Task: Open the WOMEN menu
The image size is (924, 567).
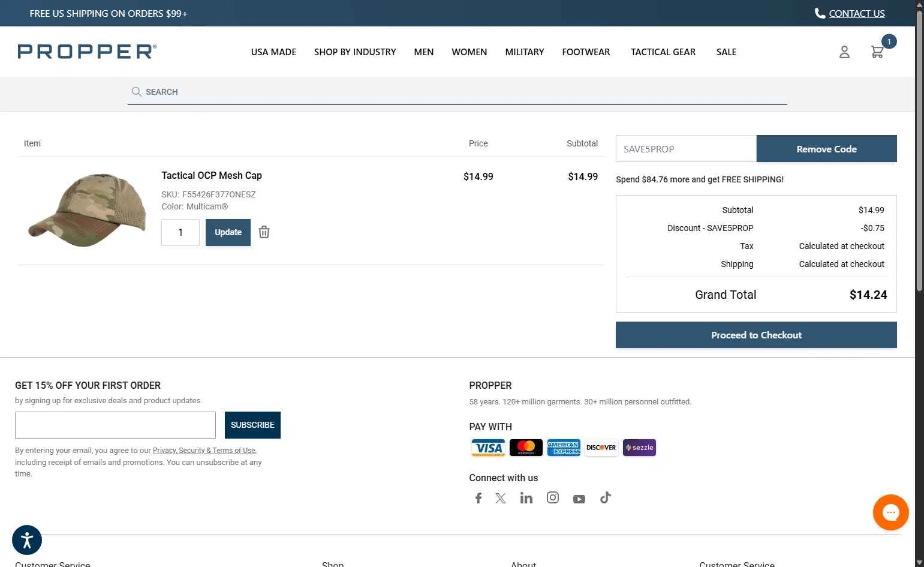Action: point(469,52)
